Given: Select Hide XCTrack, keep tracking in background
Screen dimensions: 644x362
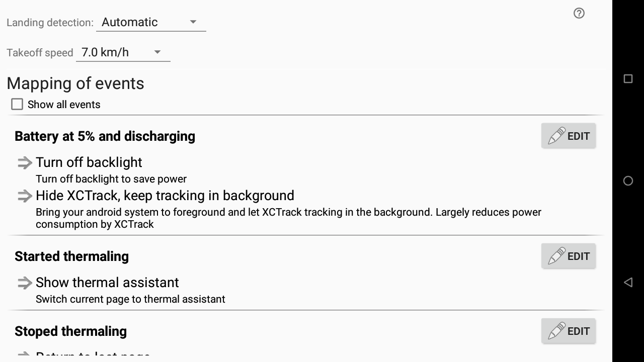Looking at the screenshot, I should coord(165,196).
